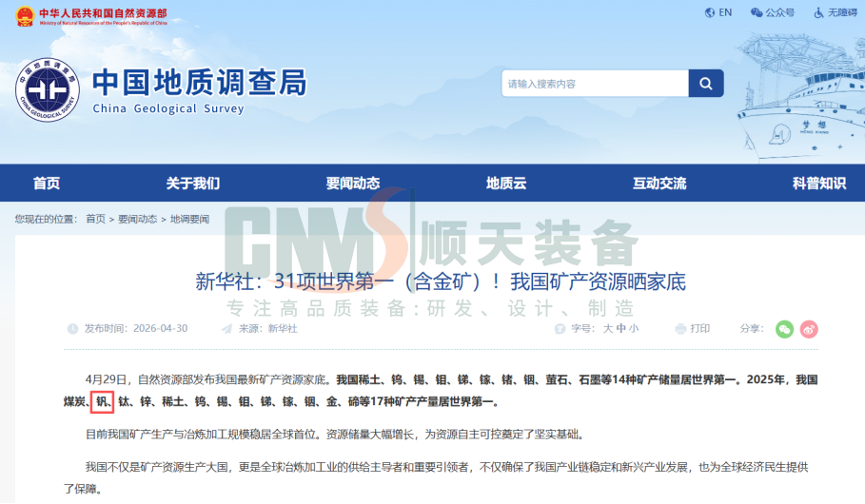Screen dimensions: 865x504
Task: Click the national emblem icon at top left
Action: pyautogui.click(x=25, y=16)
